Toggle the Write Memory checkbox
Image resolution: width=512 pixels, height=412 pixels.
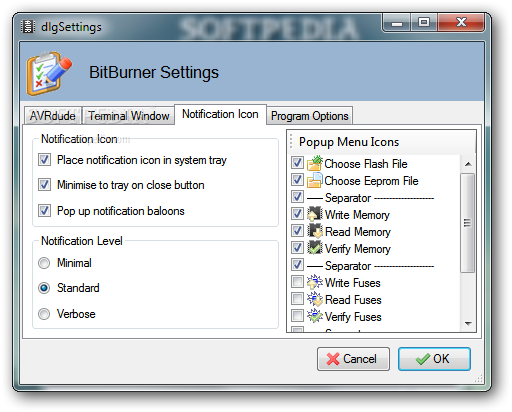pos(297,214)
